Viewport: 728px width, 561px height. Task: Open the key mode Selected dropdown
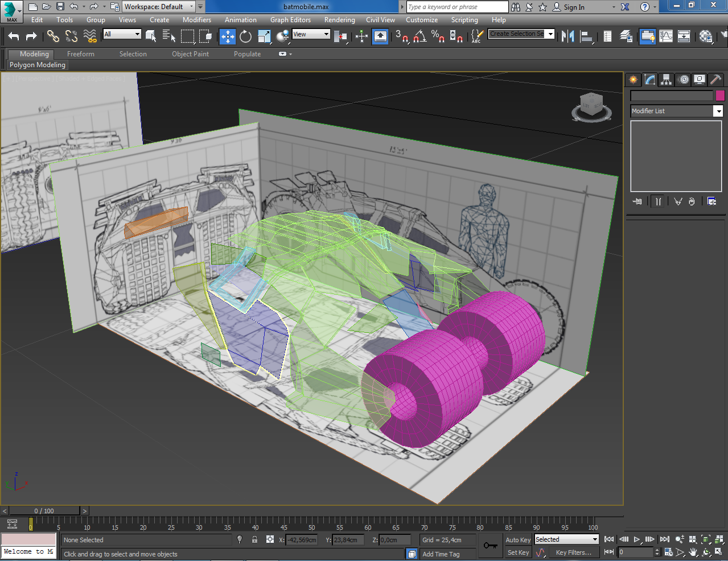tap(566, 539)
